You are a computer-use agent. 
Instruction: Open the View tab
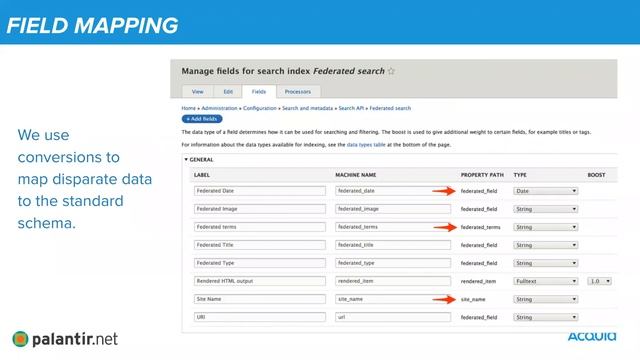(x=198, y=92)
